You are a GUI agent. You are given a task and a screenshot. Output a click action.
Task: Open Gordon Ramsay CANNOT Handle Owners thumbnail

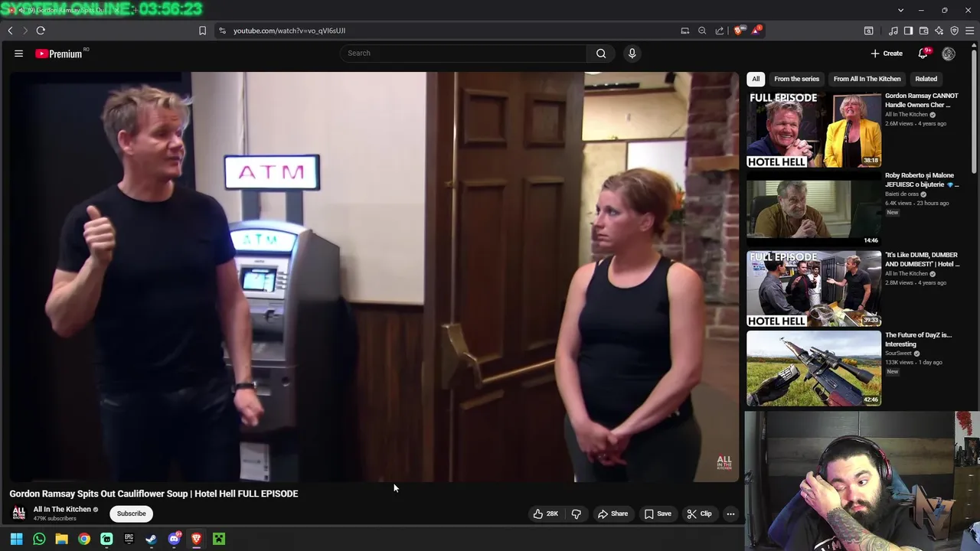pos(814,129)
